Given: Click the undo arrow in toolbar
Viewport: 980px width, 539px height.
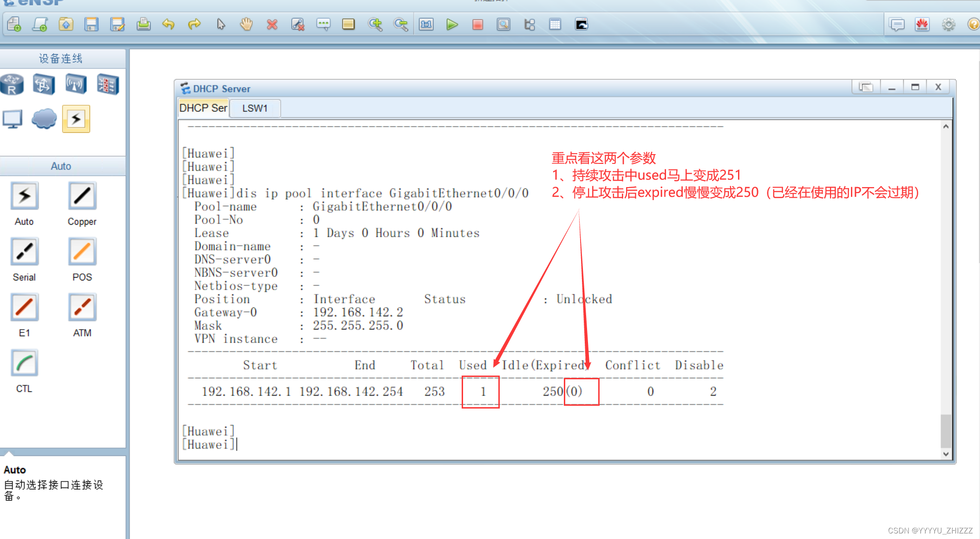Looking at the screenshot, I should [x=168, y=24].
